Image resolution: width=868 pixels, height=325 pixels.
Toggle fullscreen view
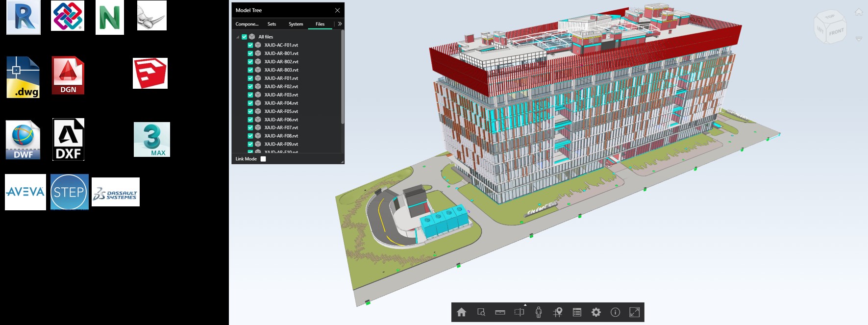click(634, 312)
